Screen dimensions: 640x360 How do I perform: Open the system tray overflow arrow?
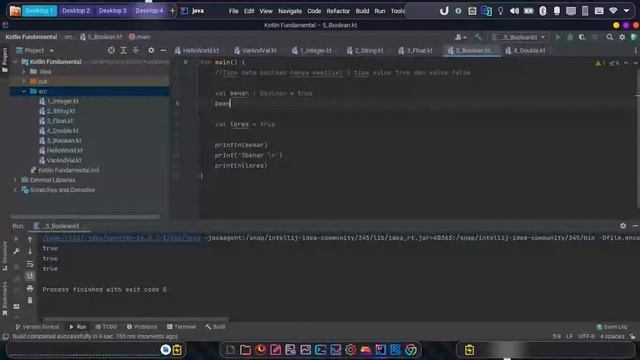[627, 11]
